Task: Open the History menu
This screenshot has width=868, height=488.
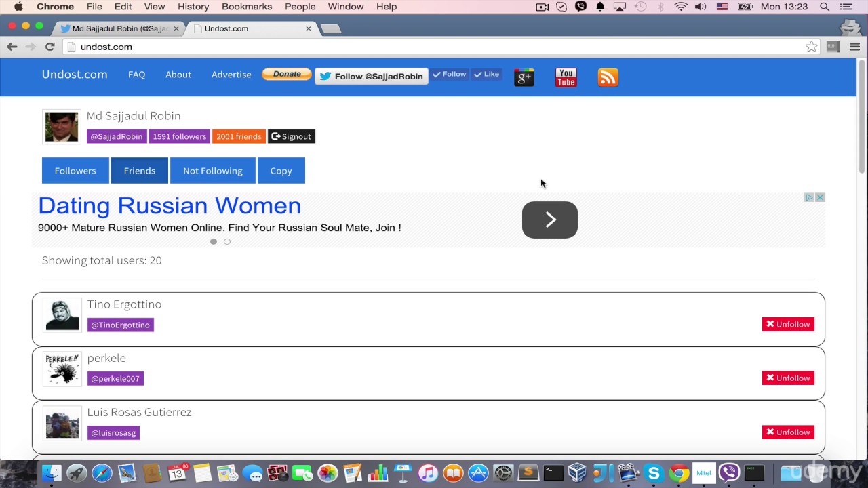Action: 193,7
